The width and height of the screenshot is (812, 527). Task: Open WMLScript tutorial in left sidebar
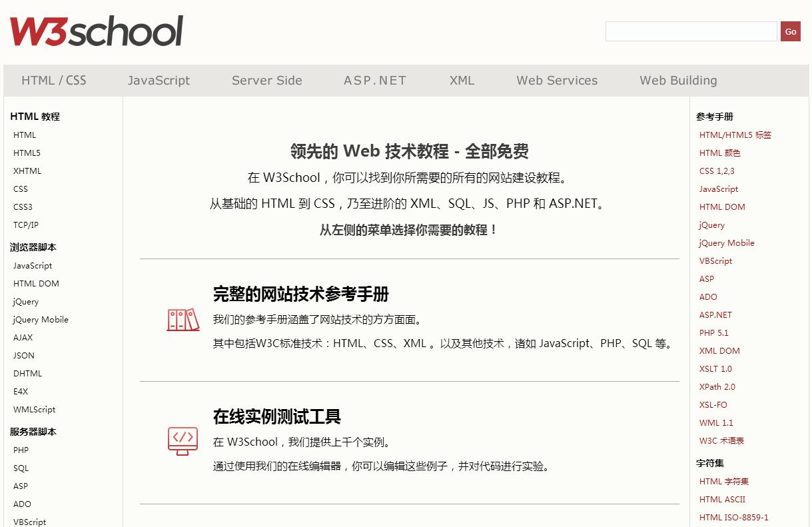pyautogui.click(x=34, y=410)
